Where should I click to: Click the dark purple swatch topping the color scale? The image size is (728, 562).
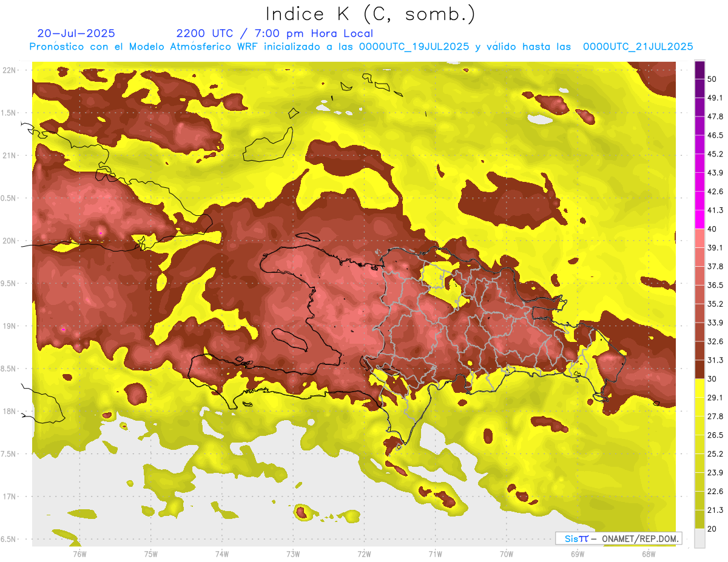pyautogui.click(x=699, y=70)
